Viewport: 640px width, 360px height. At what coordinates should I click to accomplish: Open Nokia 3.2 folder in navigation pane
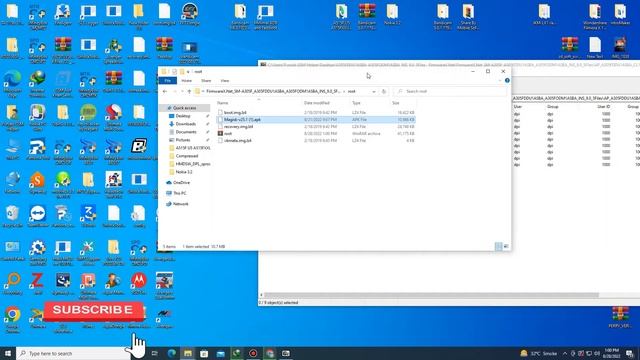coord(184,172)
